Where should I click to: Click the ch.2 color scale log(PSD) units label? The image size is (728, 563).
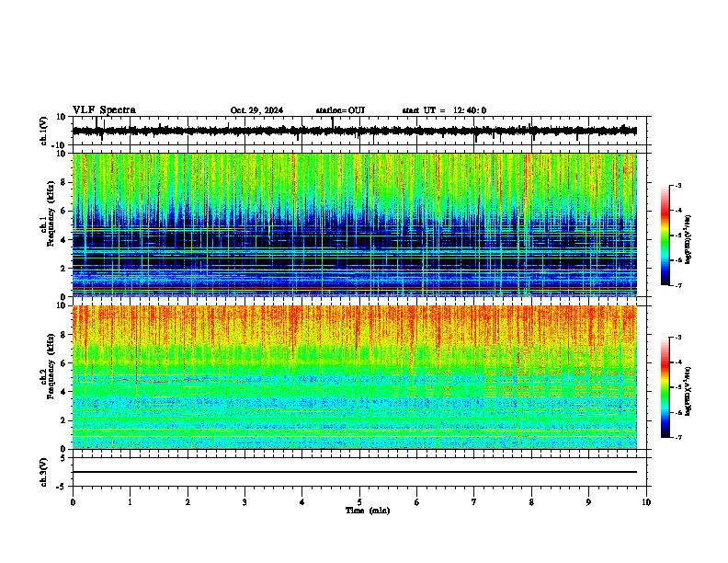coord(688,391)
